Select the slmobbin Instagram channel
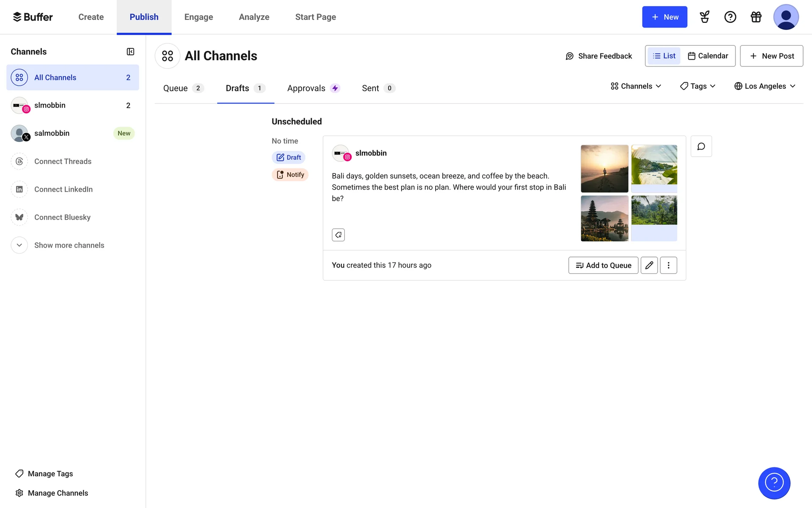This screenshot has width=812, height=508. pyautogui.click(x=50, y=105)
